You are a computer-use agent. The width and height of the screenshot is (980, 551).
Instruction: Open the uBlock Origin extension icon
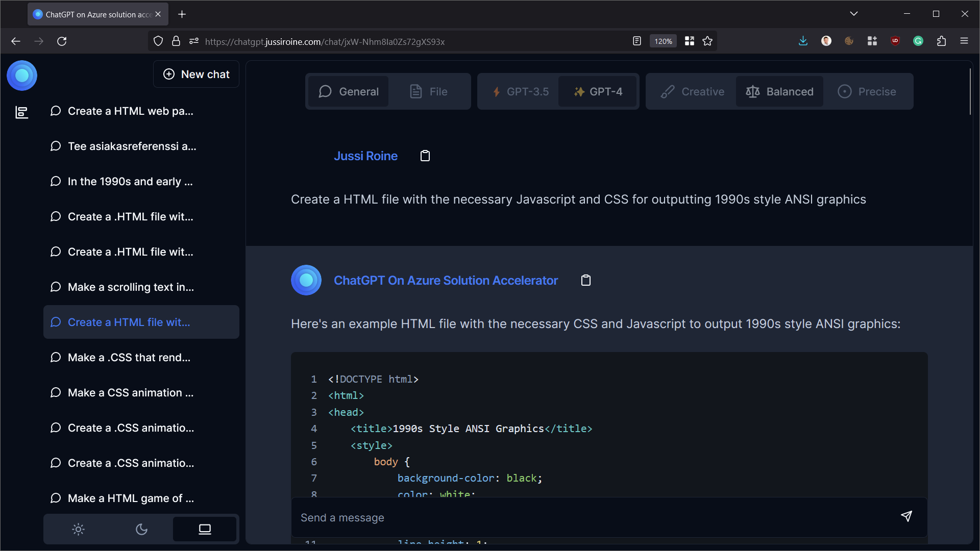[x=895, y=41]
